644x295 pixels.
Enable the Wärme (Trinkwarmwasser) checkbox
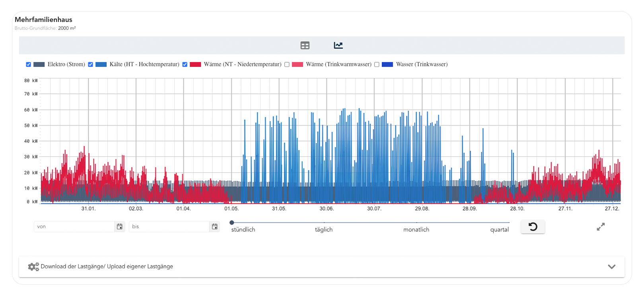(x=287, y=64)
